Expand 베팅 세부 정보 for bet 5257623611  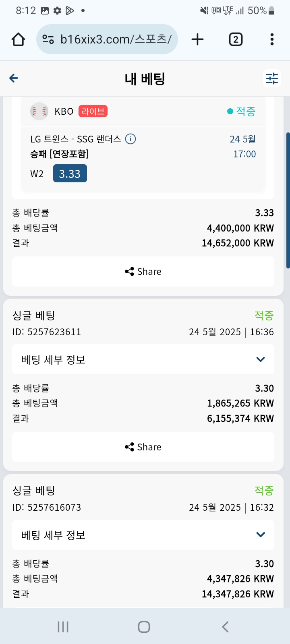pos(260,359)
